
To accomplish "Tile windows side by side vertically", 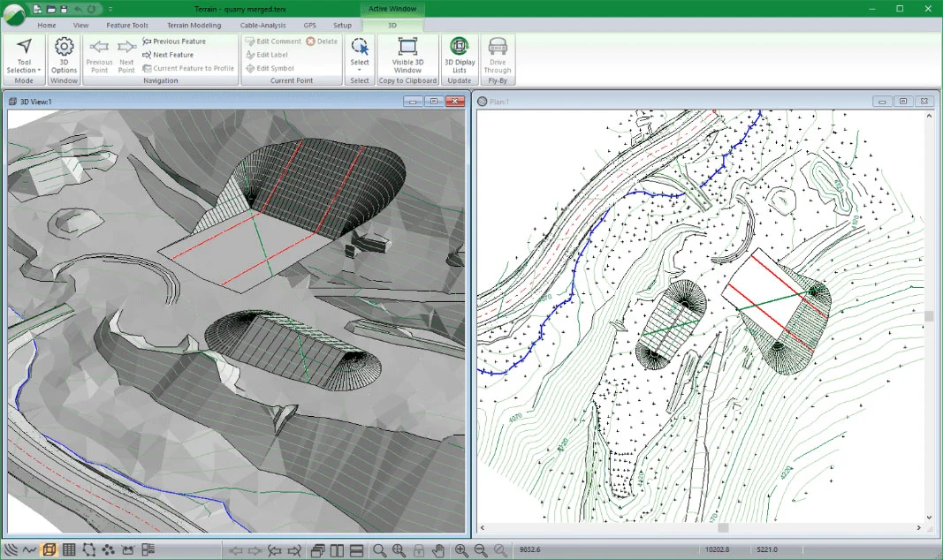I will (x=337, y=550).
